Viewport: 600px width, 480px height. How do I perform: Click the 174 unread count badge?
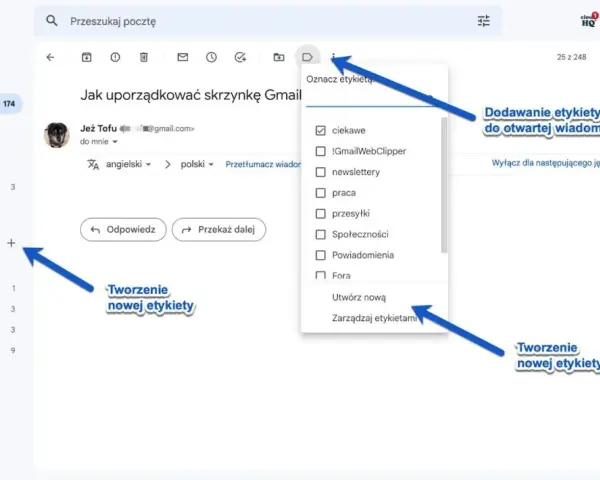[10, 104]
